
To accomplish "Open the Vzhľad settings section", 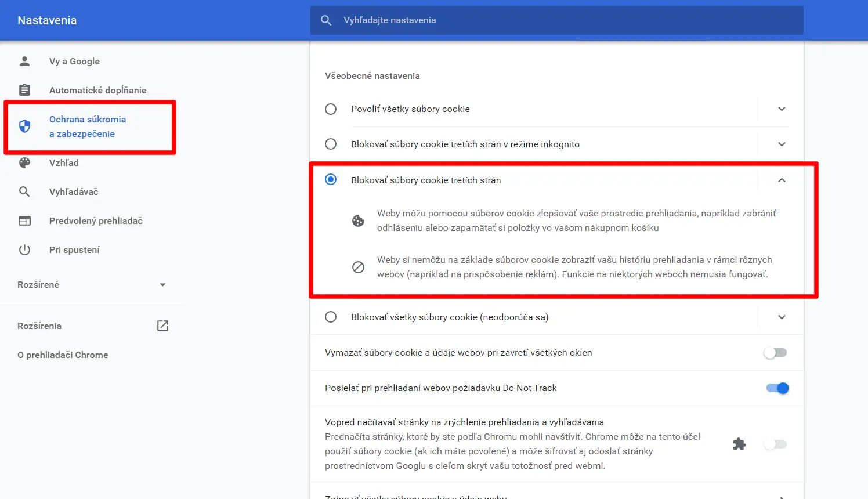I will point(64,162).
